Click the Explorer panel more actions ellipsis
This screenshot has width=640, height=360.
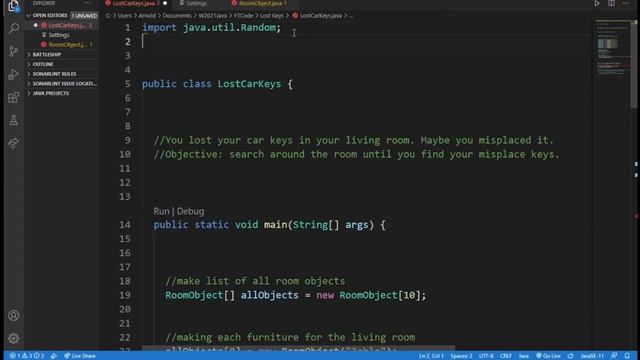tap(88, 3)
